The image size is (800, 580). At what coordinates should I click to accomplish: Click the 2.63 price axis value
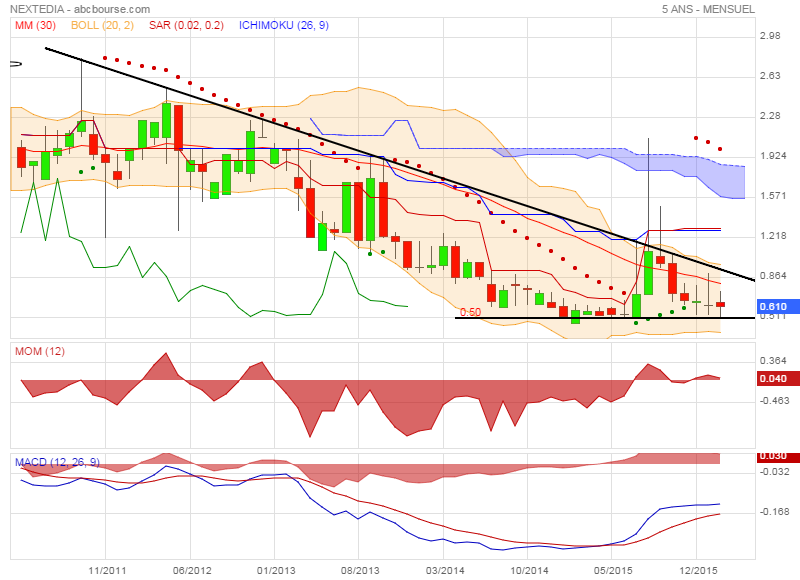tap(770, 76)
